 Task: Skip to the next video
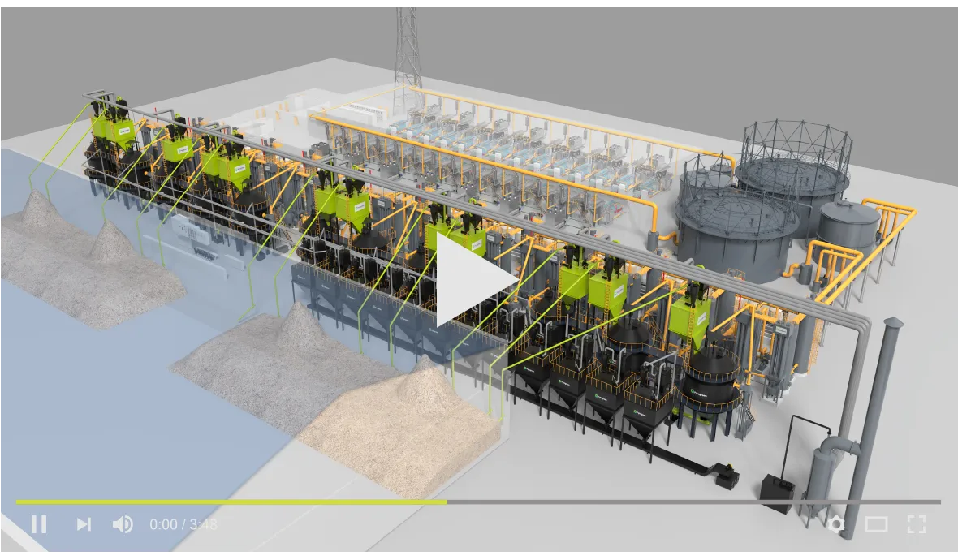pyautogui.click(x=84, y=524)
